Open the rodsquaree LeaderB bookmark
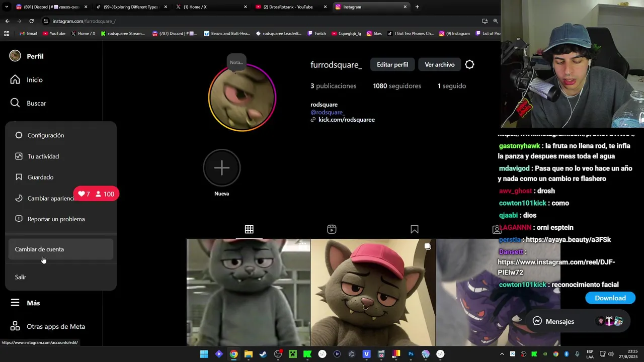Viewport: 644px width, 362px height. pyautogui.click(x=279, y=34)
